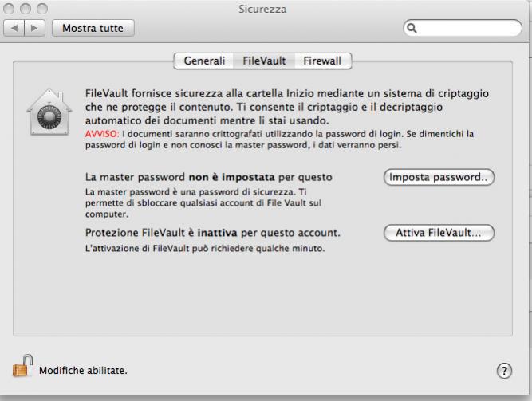Open the Firewall tab

click(x=322, y=61)
